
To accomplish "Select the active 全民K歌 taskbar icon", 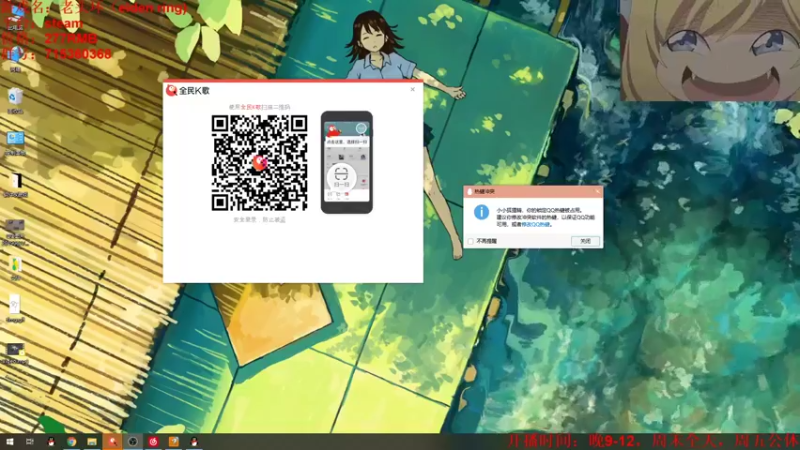I will pos(112,442).
